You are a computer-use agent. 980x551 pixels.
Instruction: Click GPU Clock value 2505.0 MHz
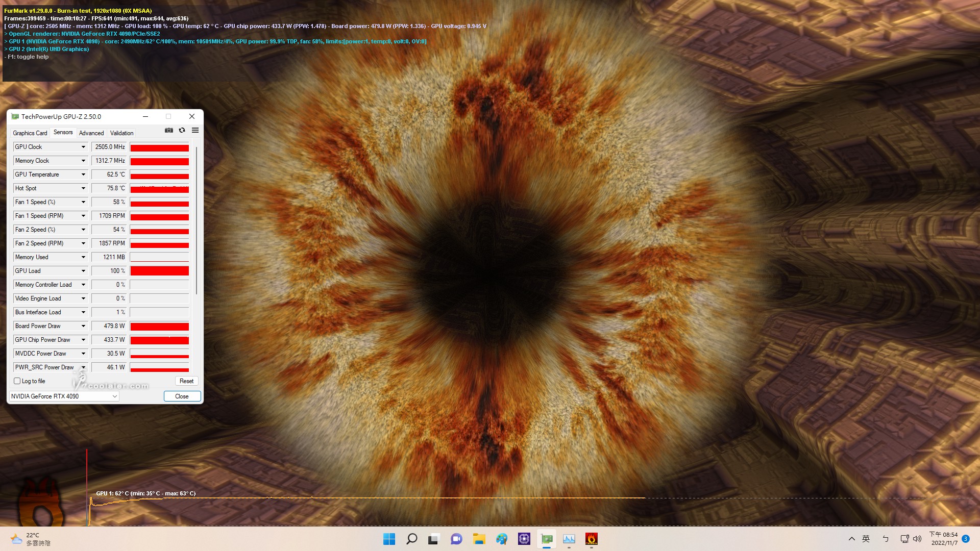pos(109,147)
